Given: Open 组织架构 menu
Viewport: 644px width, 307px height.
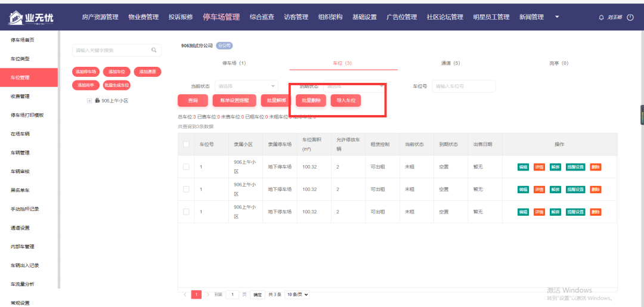Looking at the screenshot, I should click(330, 17).
